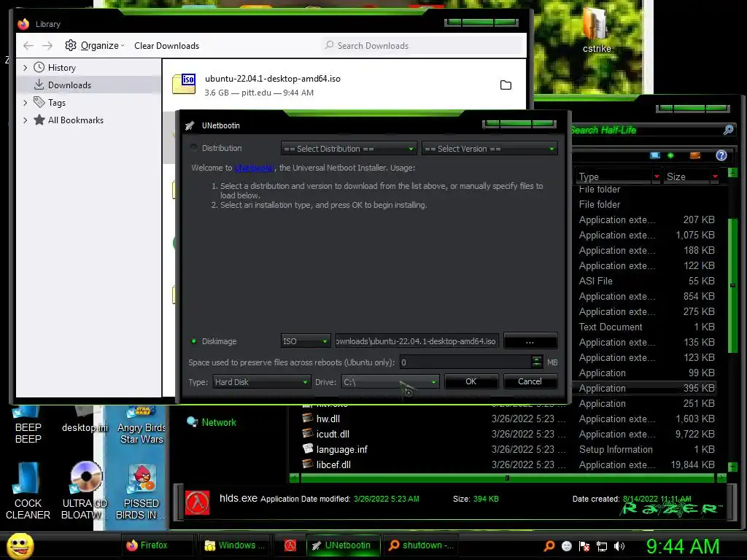Click the back arrow in Library window
747x560 pixels.
click(x=28, y=46)
